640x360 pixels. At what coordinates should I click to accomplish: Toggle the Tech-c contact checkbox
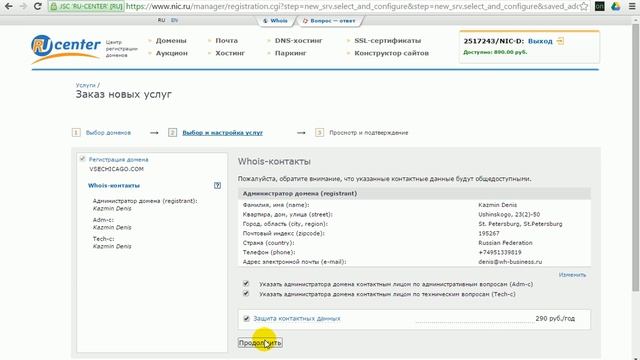click(246, 293)
